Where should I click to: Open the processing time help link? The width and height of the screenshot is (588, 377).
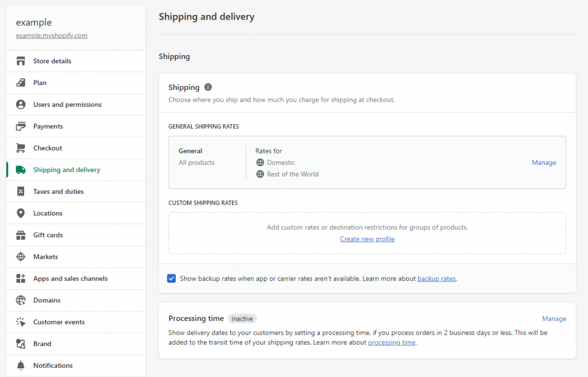(392, 343)
